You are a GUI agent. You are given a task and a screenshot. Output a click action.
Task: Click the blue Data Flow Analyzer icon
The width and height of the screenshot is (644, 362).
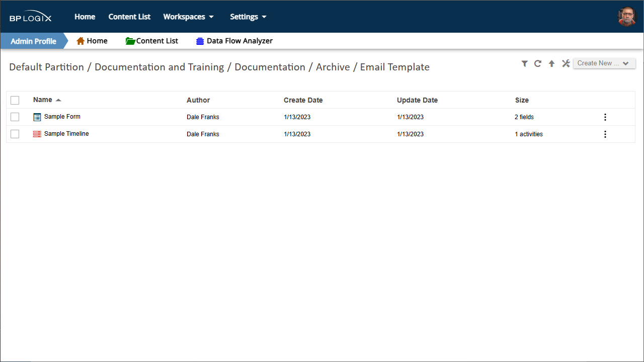click(200, 41)
